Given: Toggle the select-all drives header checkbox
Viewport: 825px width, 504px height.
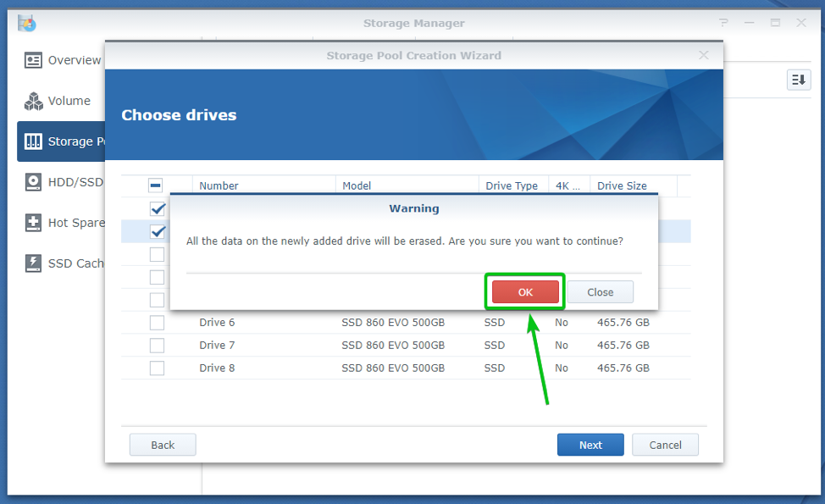Looking at the screenshot, I should [155, 186].
